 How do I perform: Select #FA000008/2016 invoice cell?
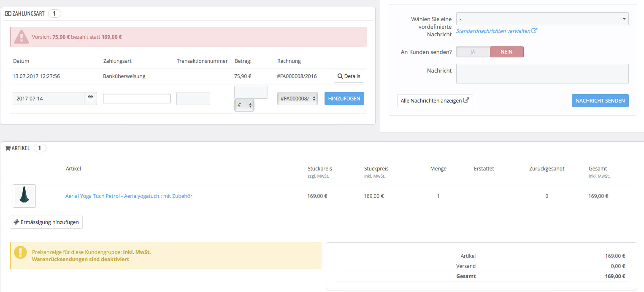pyautogui.click(x=297, y=76)
